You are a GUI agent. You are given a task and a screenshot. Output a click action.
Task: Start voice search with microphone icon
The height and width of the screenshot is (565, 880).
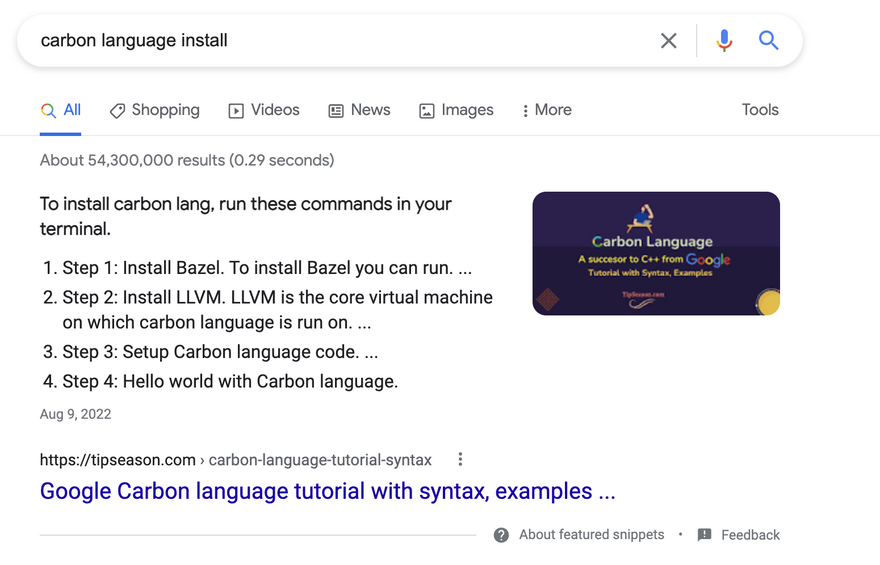[724, 41]
